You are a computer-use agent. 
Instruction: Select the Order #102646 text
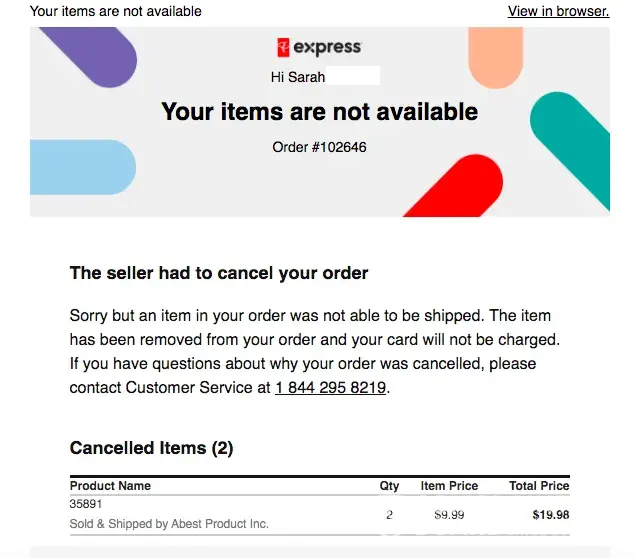click(319, 147)
